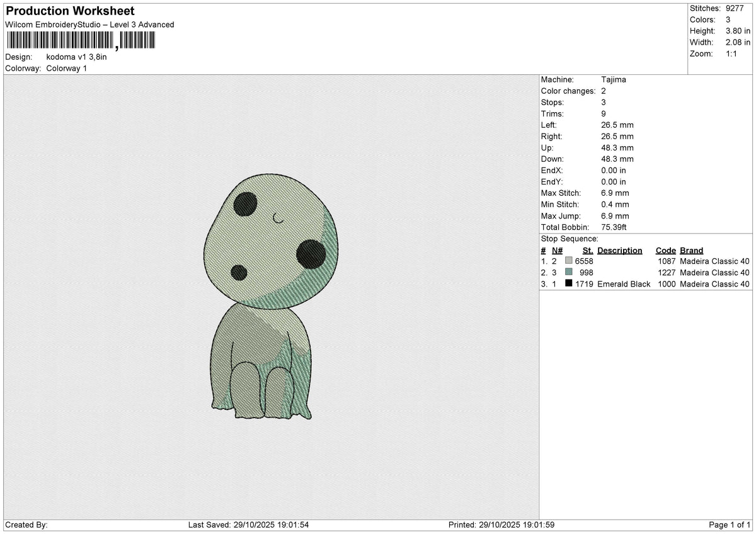This screenshot has width=756, height=534.
Task: Click the Trims value 9
Action: [x=604, y=113]
